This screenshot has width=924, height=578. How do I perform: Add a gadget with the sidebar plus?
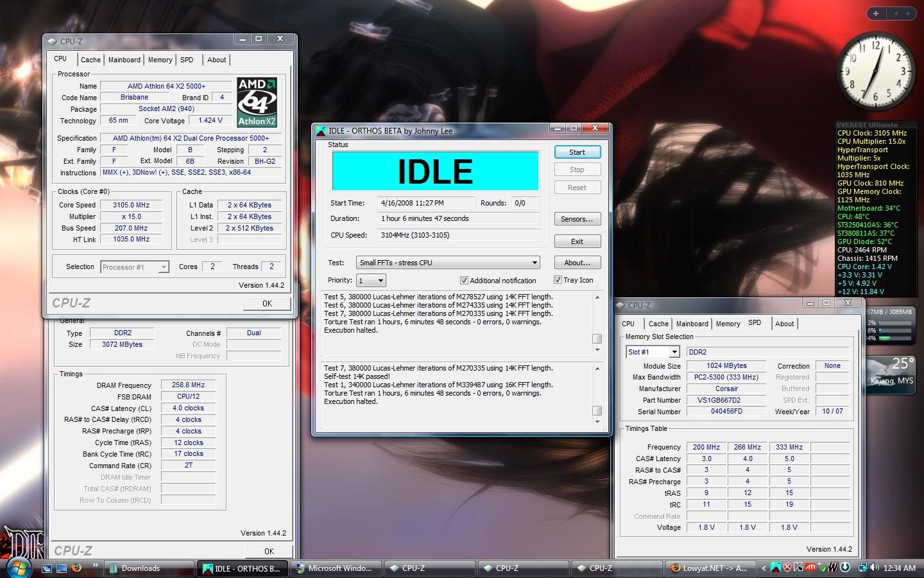[876, 13]
